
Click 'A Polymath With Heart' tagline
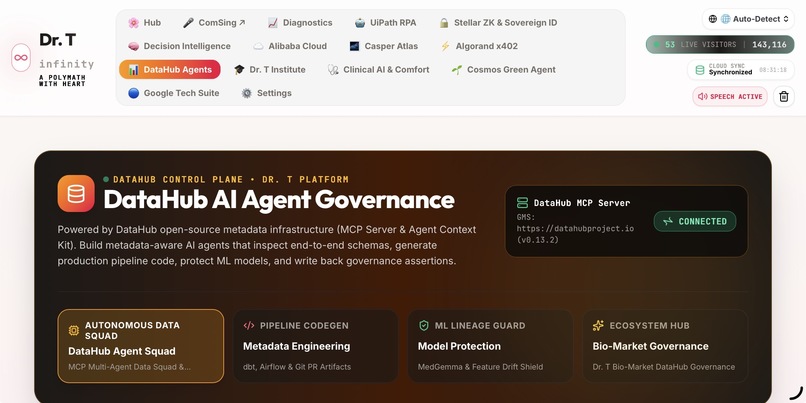coord(62,81)
